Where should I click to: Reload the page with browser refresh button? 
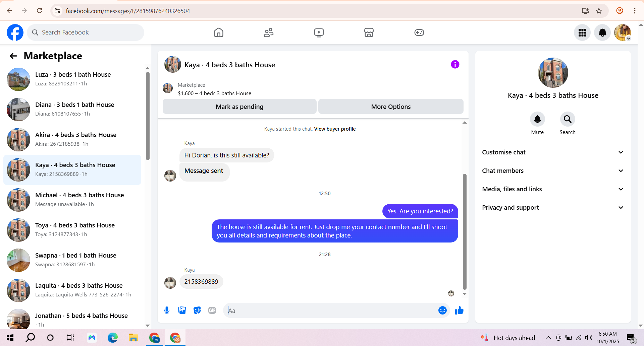coord(40,11)
